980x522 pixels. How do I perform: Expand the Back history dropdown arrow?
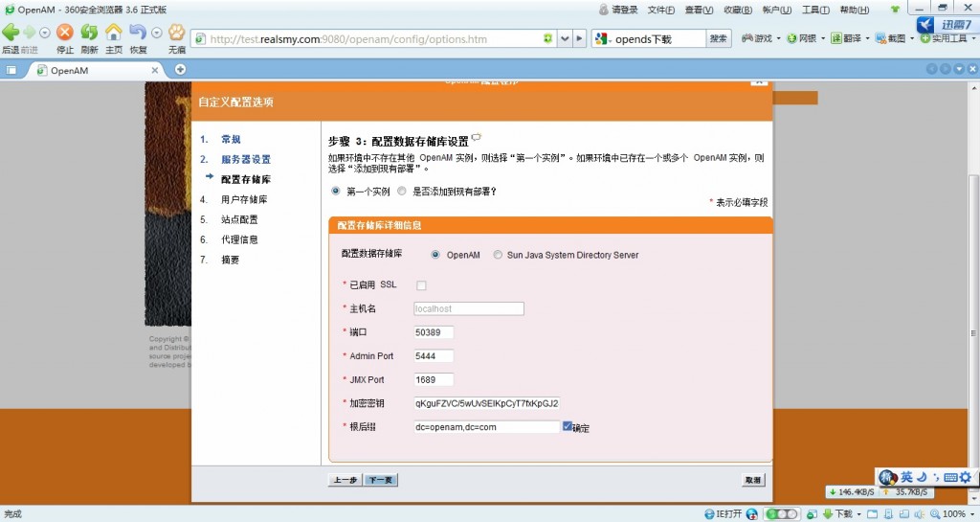(x=44, y=33)
